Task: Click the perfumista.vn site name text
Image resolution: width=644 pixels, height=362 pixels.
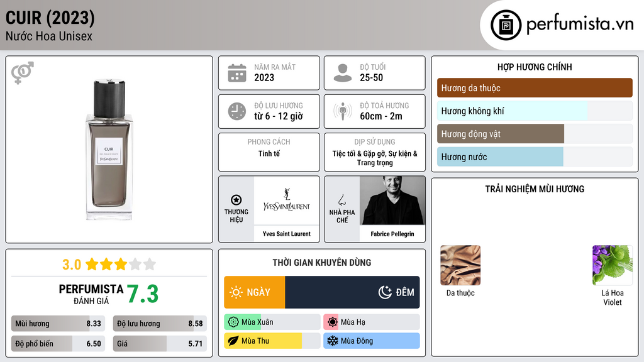Action: [580, 24]
